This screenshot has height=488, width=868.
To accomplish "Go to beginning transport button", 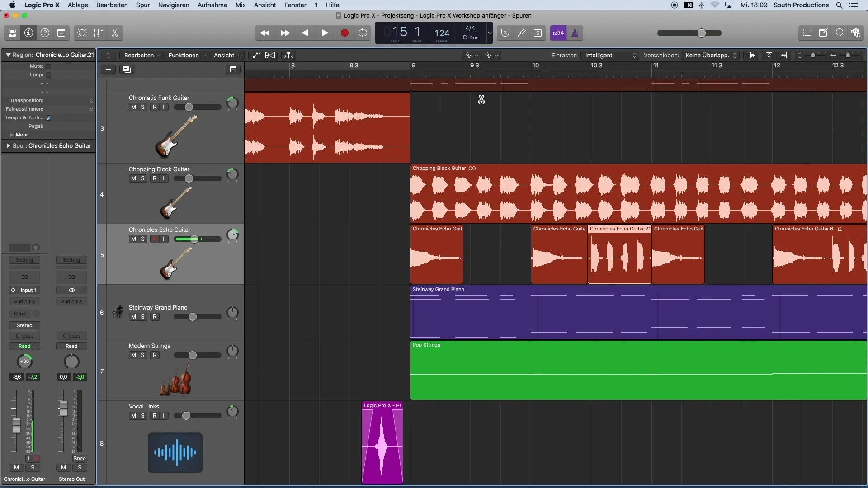I will pyautogui.click(x=305, y=33).
